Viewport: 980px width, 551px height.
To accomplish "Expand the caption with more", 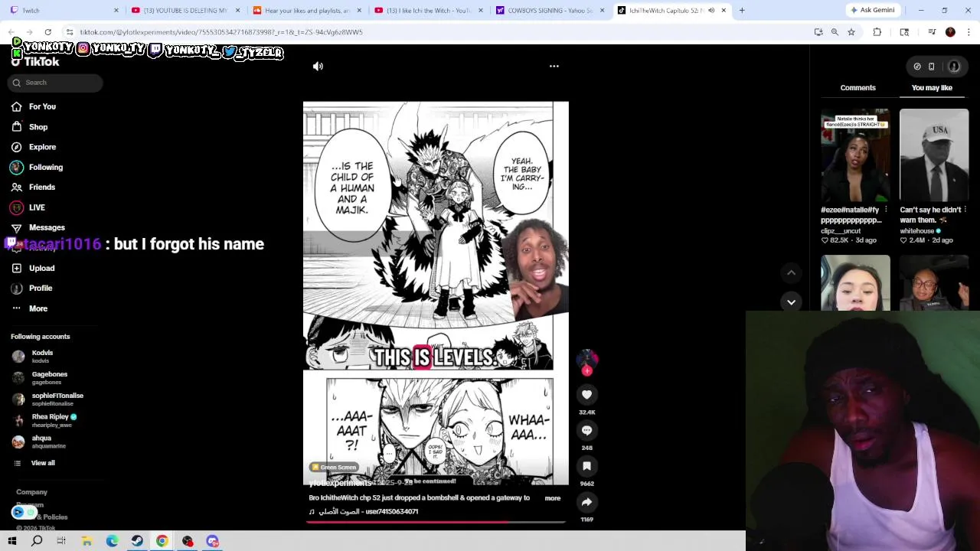I will pyautogui.click(x=553, y=498).
